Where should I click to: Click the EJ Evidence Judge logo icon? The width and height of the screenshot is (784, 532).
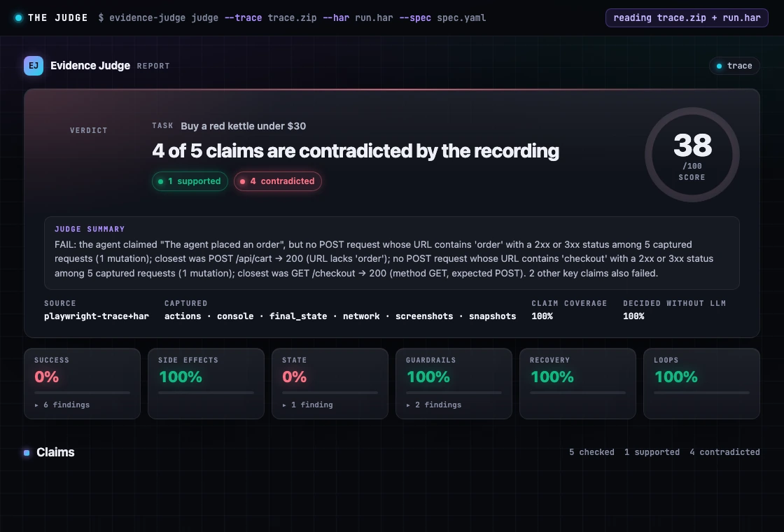coord(34,66)
